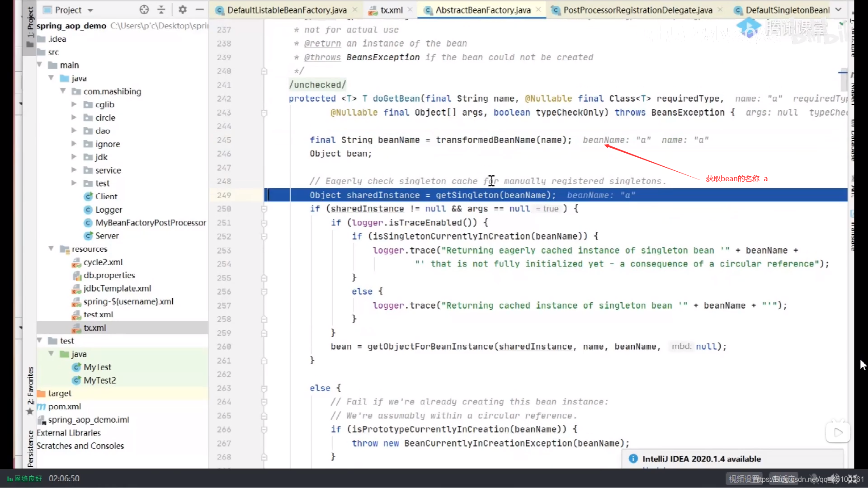Select the tx.xml file in test resources

pyautogui.click(x=95, y=327)
